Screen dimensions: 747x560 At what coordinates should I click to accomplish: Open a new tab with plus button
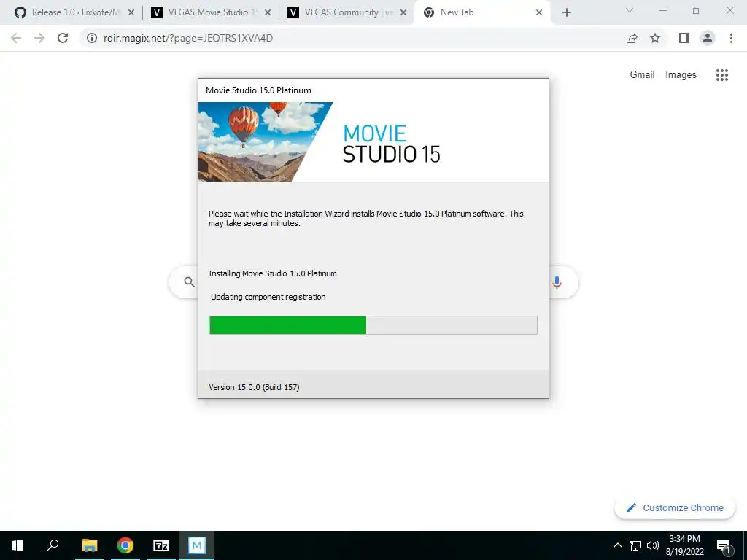566,12
